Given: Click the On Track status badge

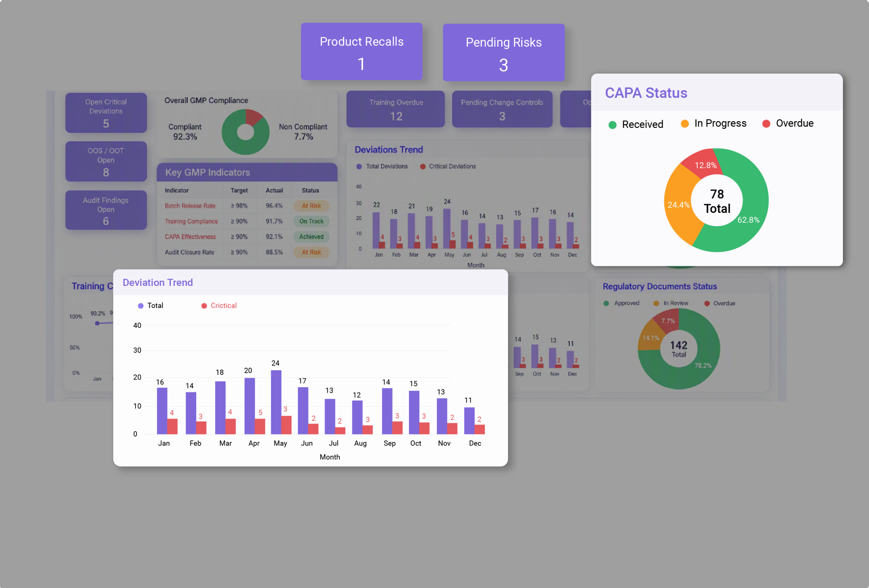Looking at the screenshot, I should 311,221.
